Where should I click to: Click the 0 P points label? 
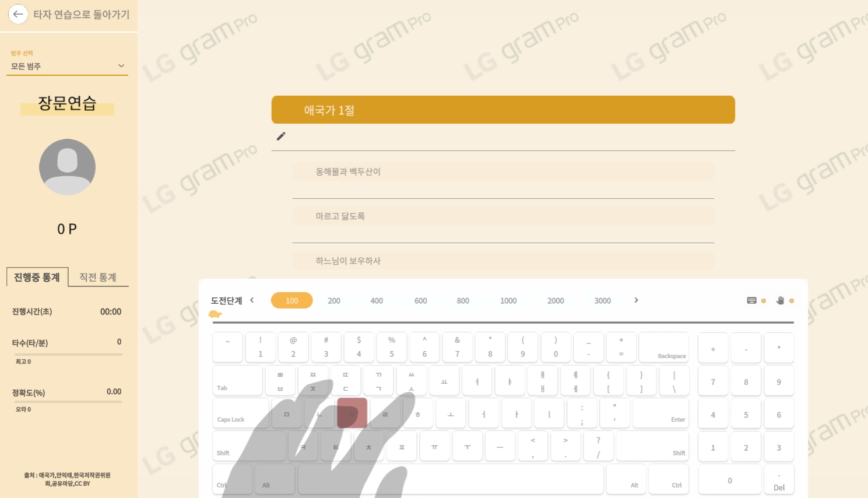pyautogui.click(x=67, y=229)
